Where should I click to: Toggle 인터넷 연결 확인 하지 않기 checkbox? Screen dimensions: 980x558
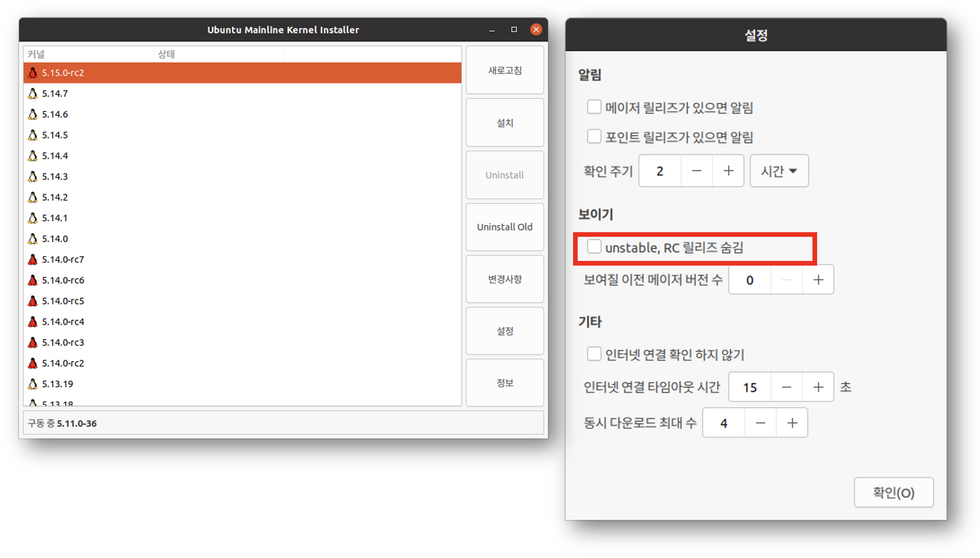(594, 354)
